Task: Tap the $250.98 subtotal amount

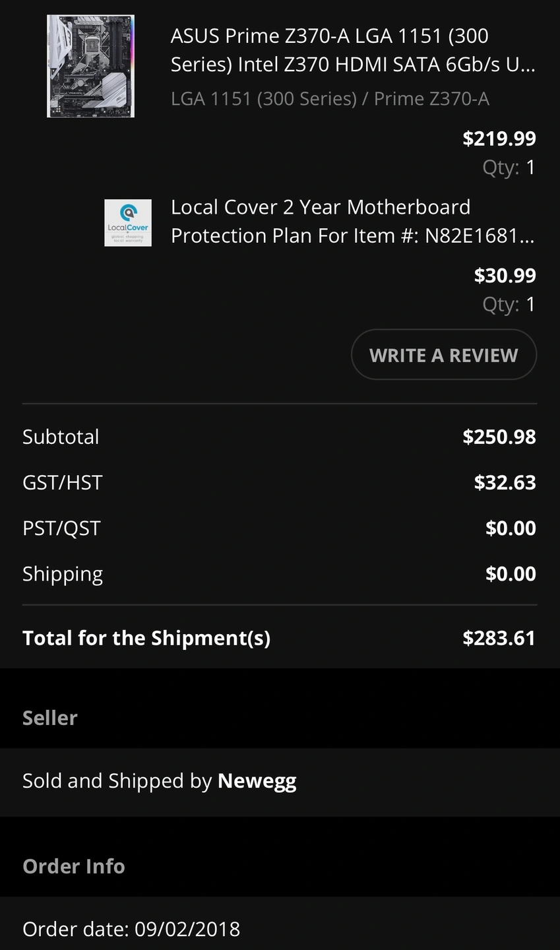Action: tap(499, 437)
